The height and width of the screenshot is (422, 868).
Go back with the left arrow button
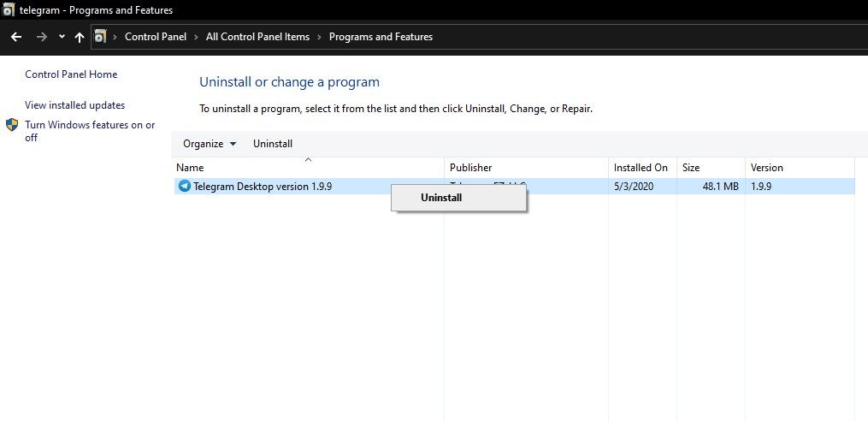click(16, 37)
